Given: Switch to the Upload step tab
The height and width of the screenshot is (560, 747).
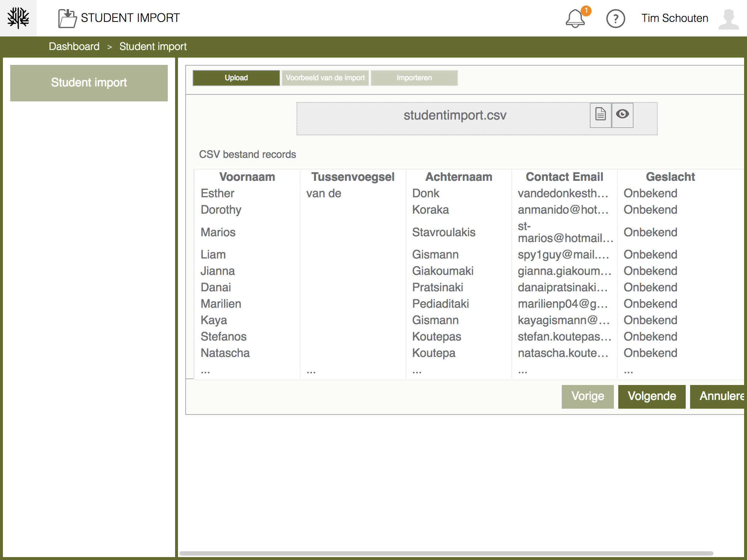Looking at the screenshot, I should [x=236, y=78].
